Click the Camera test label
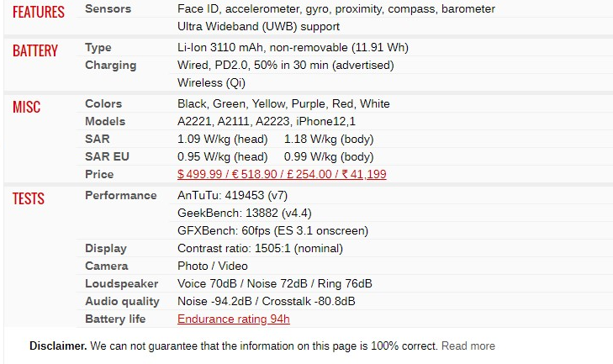This screenshot has width=613, height=364. [106, 266]
